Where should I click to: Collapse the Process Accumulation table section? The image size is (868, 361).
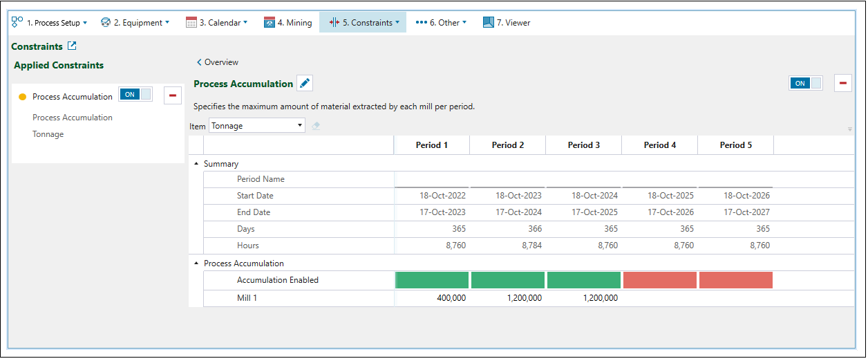tap(196, 263)
